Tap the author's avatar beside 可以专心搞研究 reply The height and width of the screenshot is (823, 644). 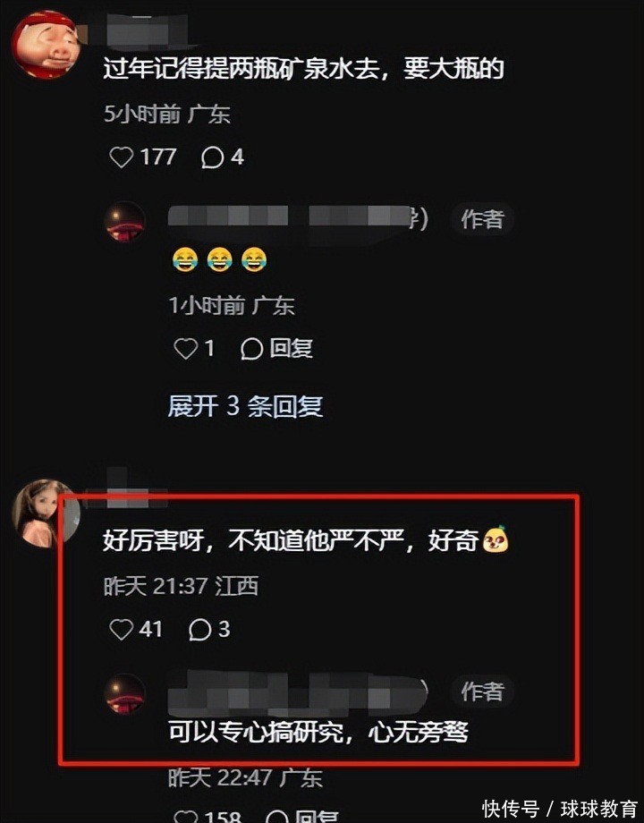125,694
